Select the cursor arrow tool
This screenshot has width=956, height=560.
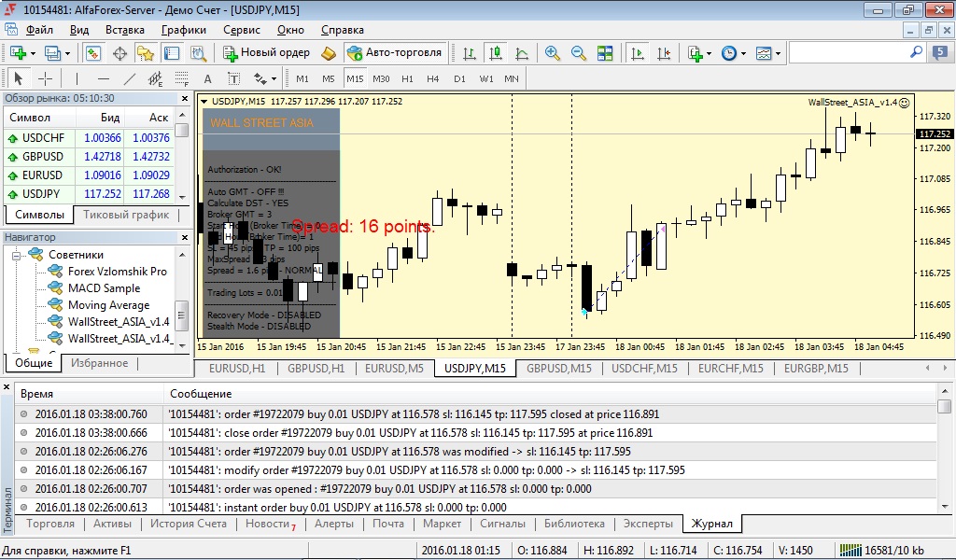tap(19, 78)
